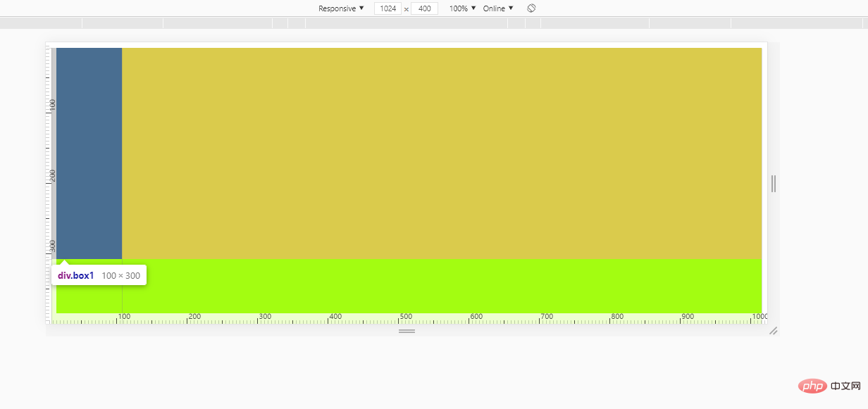
Task: Click the viewport height field showing 400
Action: click(x=424, y=8)
